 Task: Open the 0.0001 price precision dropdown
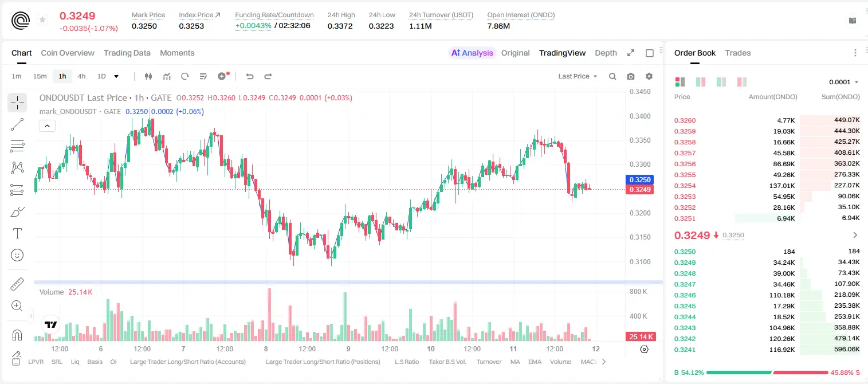click(844, 82)
